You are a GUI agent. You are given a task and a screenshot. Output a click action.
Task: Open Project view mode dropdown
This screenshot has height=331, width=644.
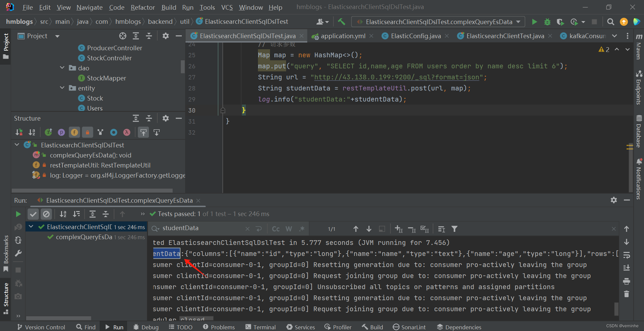(x=57, y=36)
